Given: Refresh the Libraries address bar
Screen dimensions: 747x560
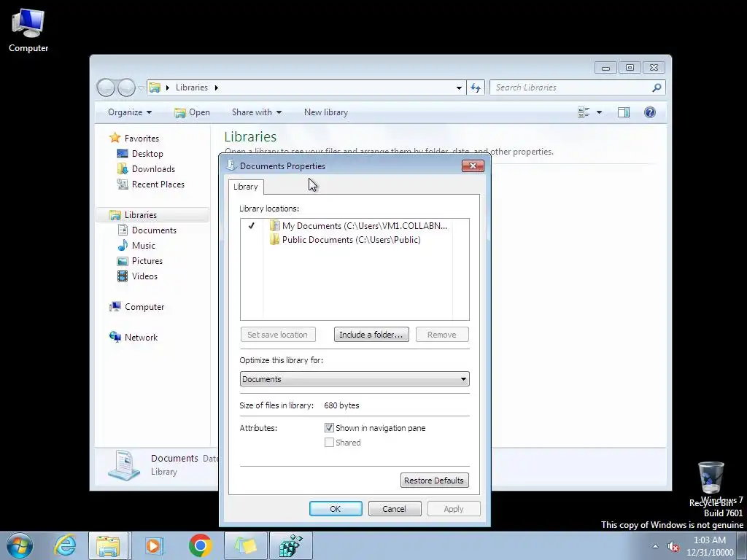Looking at the screenshot, I should pos(476,87).
